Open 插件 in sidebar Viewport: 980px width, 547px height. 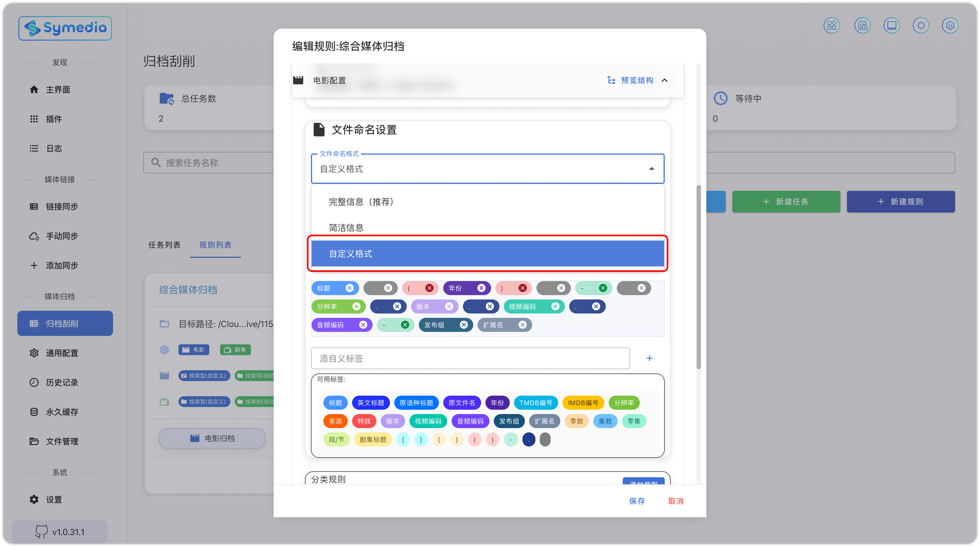(x=65, y=119)
